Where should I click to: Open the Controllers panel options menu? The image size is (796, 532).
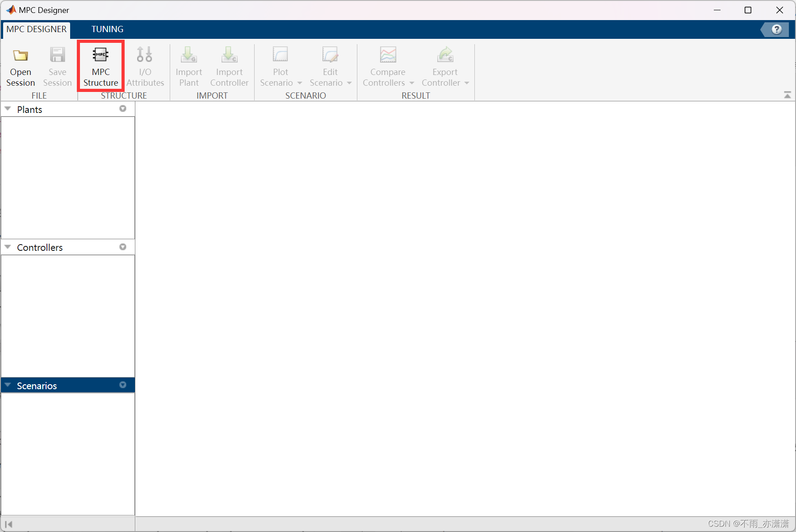(123, 247)
